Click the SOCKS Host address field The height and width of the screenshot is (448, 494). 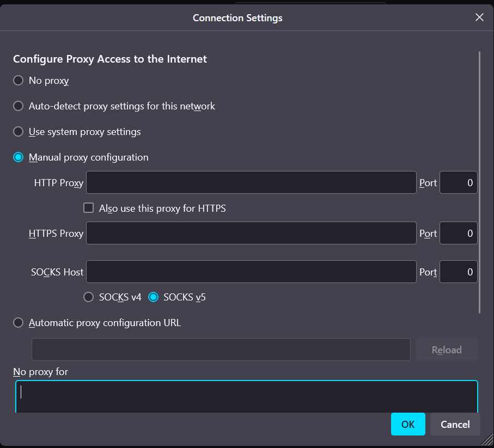(251, 272)
